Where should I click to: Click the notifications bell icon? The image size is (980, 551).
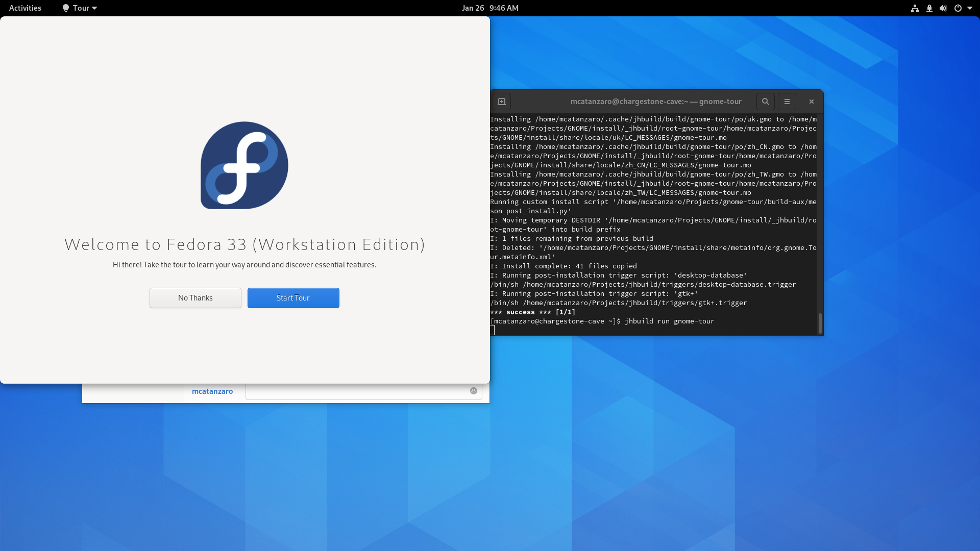pyautogui.click(x=929, y=8)
